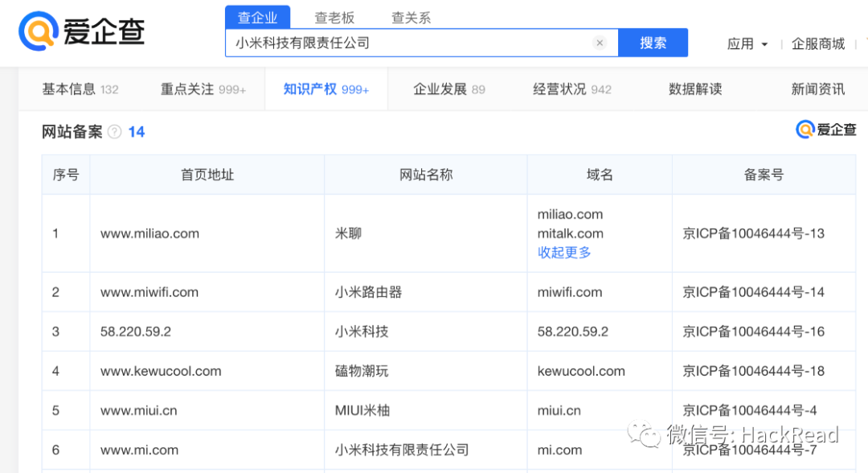The height and width of the screenshot is (473, 868).
Task: Click record 京ICP备10046444号-14
Action: pyautogui.click(x=753, y=292)
